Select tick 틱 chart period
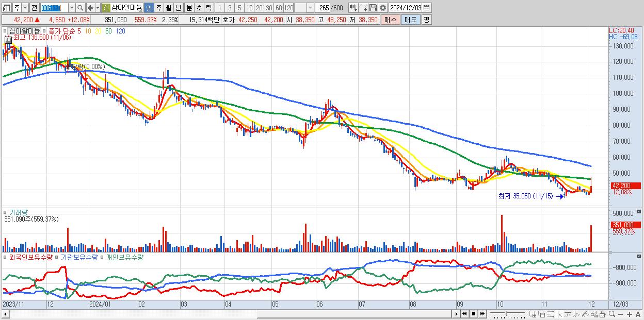 click(x=208, y=8)
